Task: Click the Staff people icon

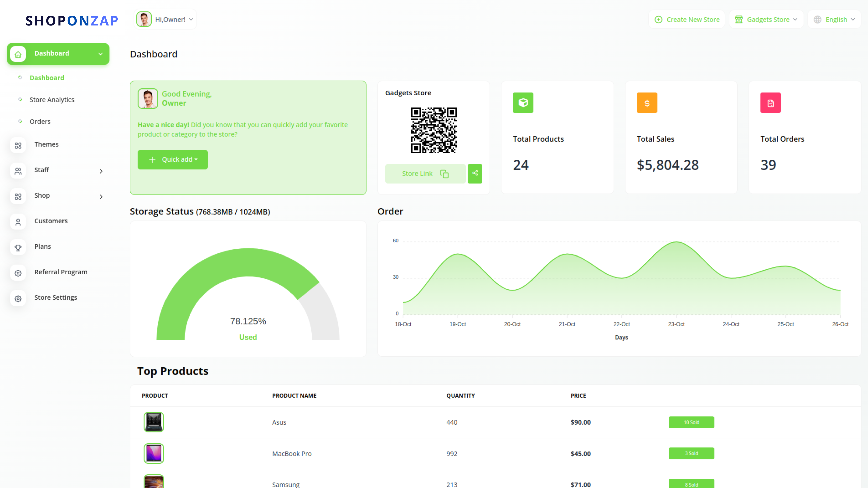Action: tap(18, 171)
